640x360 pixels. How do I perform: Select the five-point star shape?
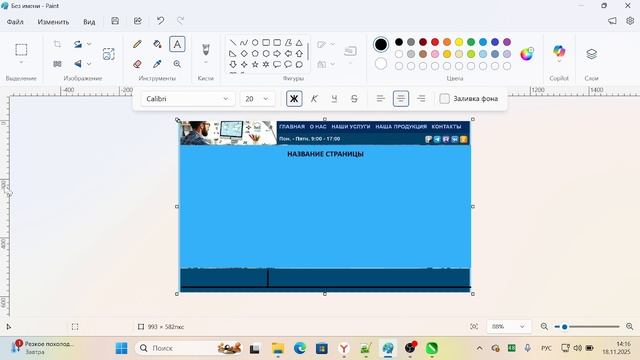[255, 64]
